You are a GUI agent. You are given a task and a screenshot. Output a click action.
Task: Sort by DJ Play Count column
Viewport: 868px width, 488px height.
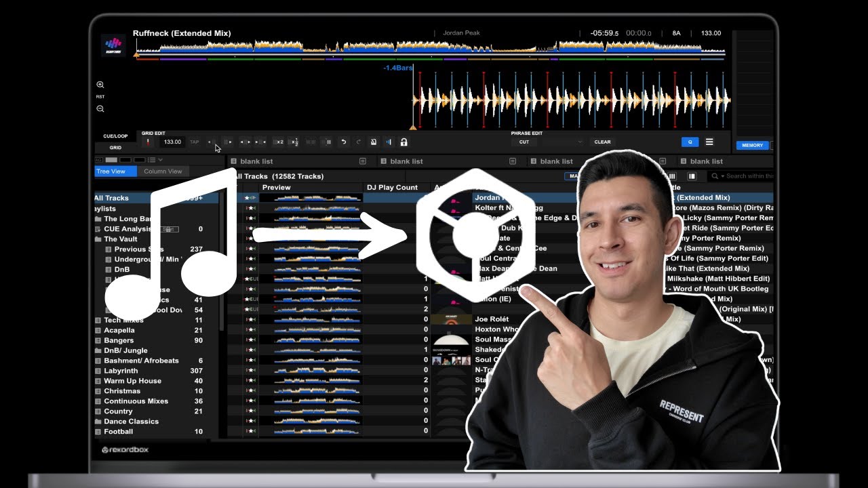[x=392, y=187]
